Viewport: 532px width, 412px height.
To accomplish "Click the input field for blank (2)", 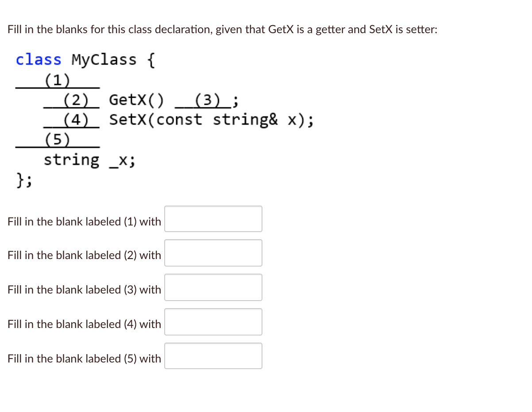I will click(x=213, y=252).
